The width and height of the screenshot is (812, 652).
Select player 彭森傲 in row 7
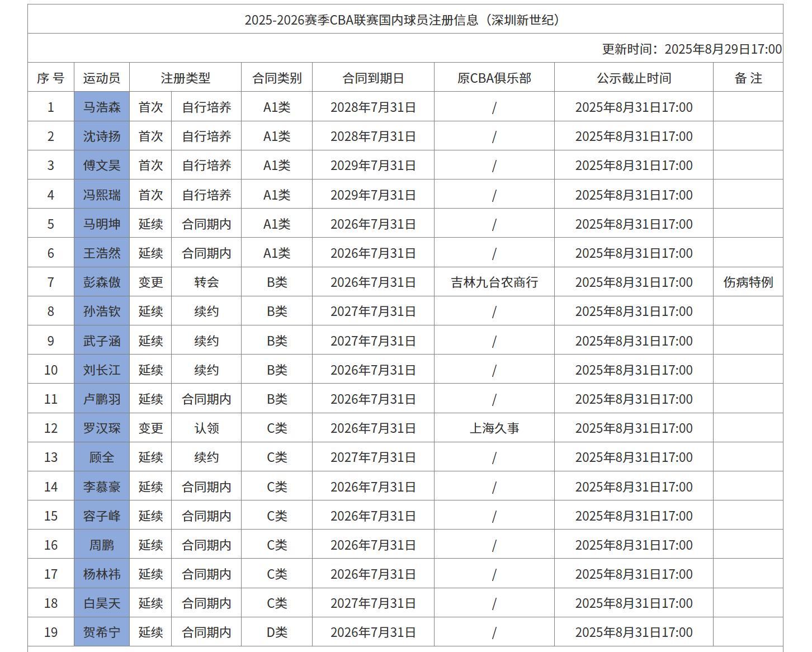point(102,282)
